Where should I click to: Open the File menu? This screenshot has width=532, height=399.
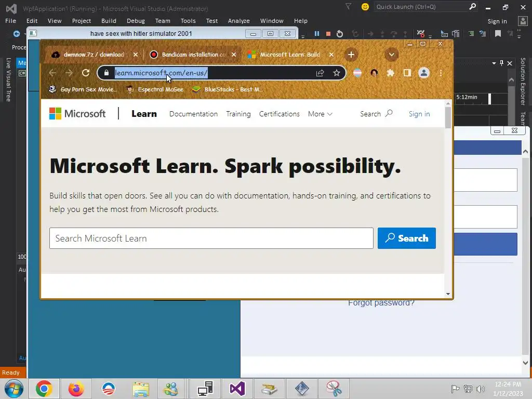tap(10, 21)
